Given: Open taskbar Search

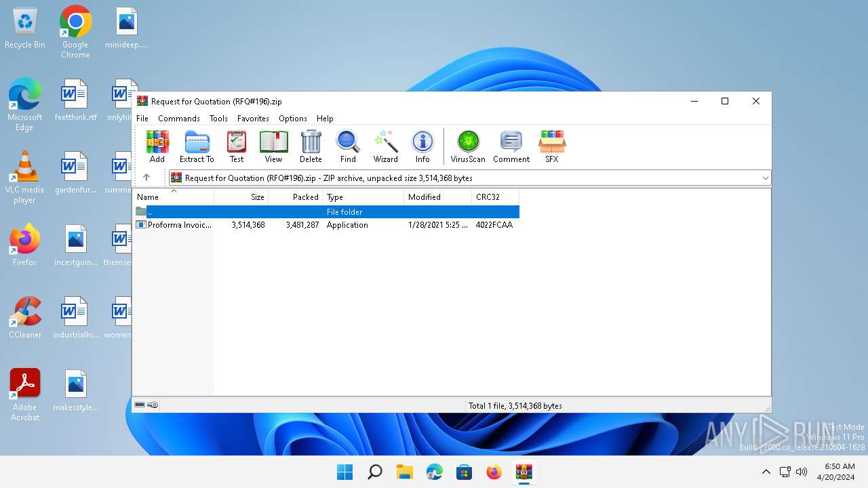Looking at the screenshot, I should (x=374, y=472).
